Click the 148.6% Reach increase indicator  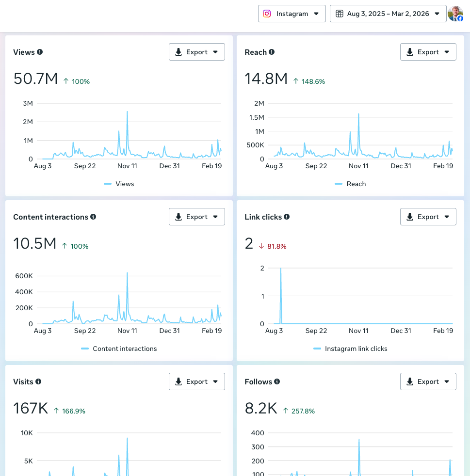(x=309, y=81)
